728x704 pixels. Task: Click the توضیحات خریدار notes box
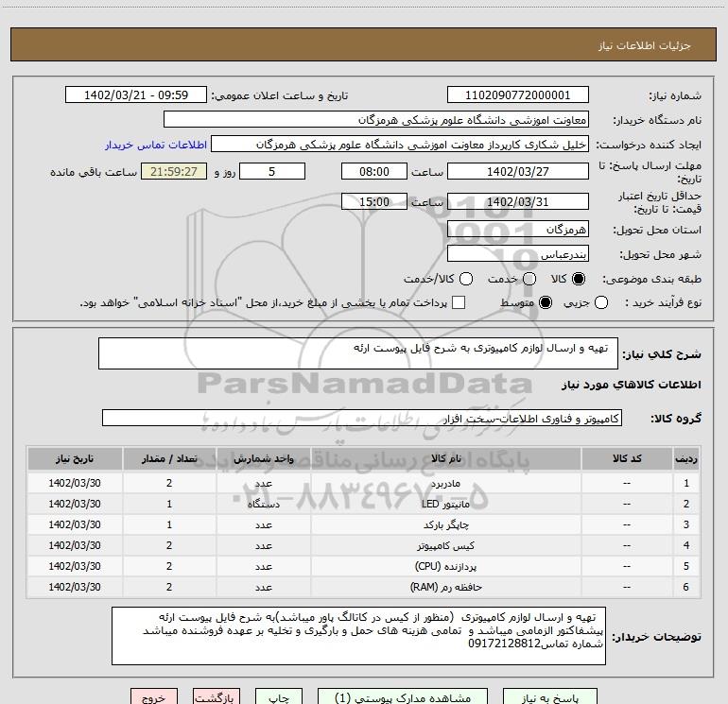coord(358,636)
